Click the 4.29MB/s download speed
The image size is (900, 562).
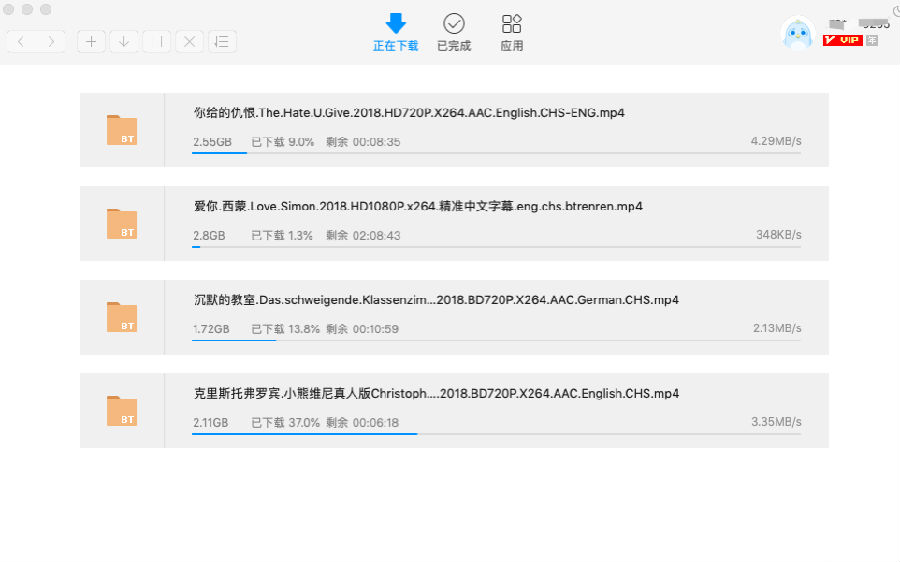(776, 141)
